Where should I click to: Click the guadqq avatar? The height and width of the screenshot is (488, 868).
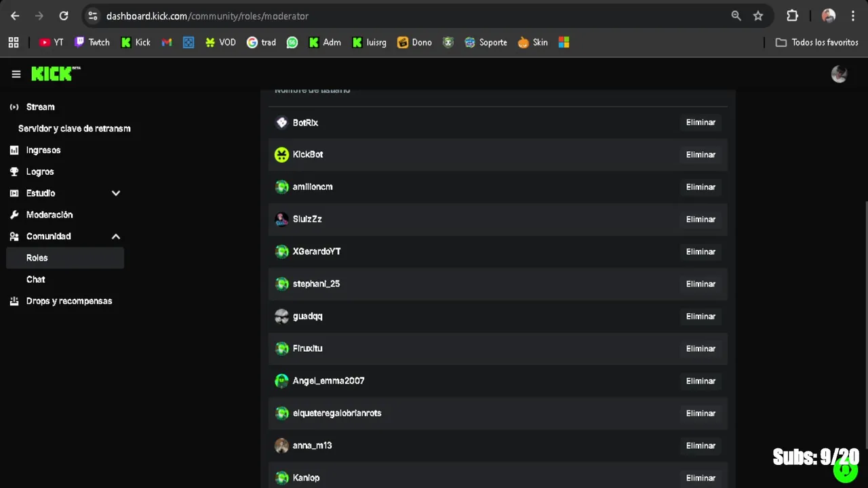281,317
